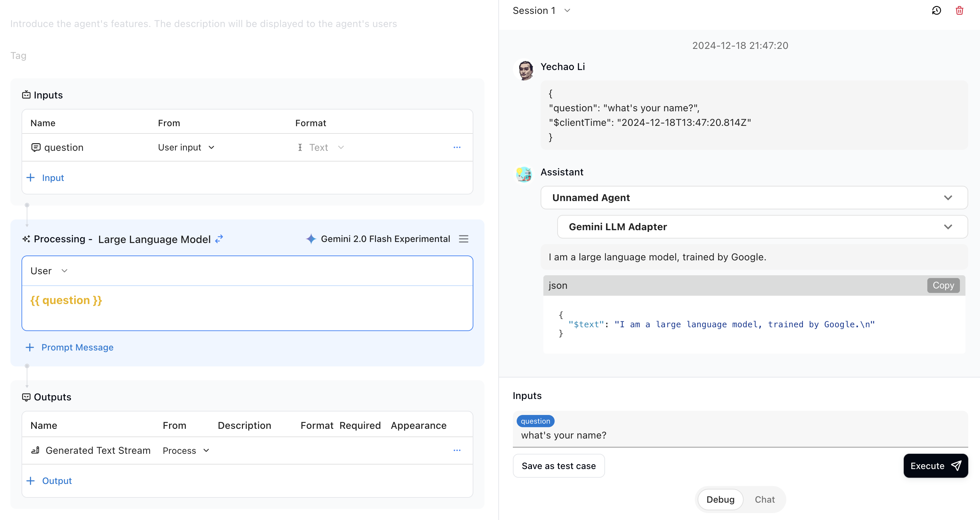Click the Gemini 2.0 Flash Experimental model icon
The image size is (980, 520).
pyautogui.click(x=311, y=239)
